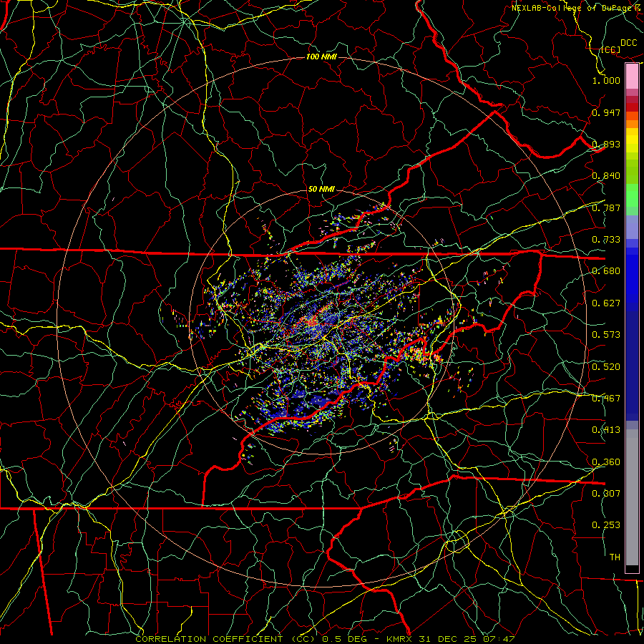Click the 0.467 color scale value

click(606, 399)
